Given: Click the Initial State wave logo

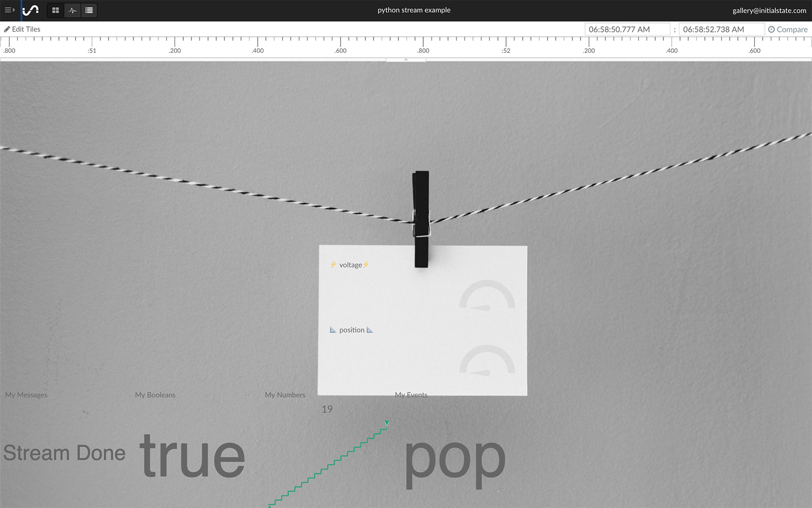Looking at the screenshot, I should [x=31, y=10].
